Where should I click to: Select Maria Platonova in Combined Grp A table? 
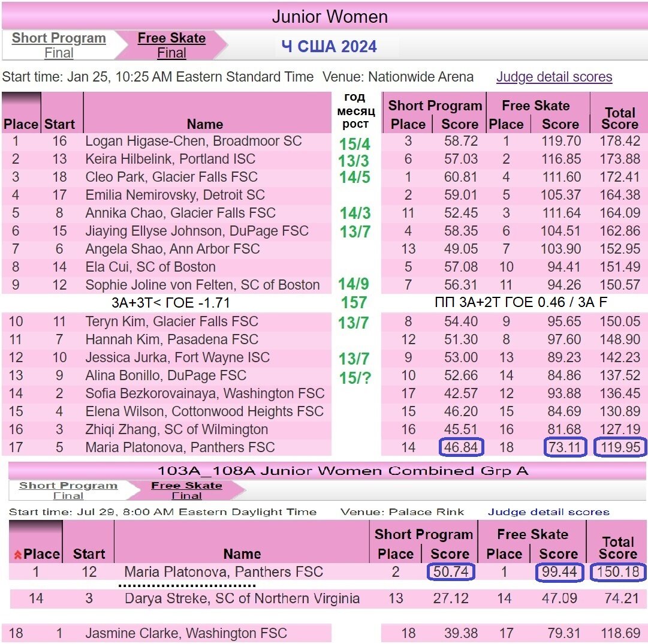[x=224, y=571]
